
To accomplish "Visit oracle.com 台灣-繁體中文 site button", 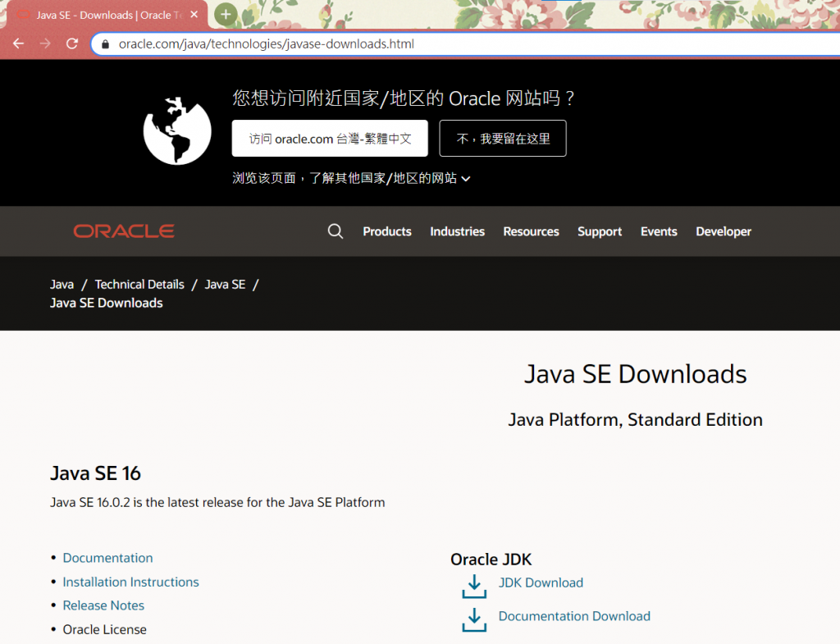I will pyautogui.click(x=330, y=138).
